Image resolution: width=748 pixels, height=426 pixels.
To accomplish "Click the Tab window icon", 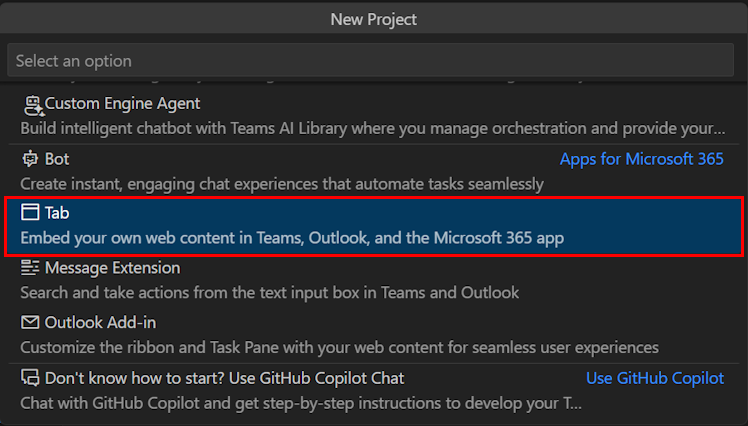I will (x=30, y=212).
